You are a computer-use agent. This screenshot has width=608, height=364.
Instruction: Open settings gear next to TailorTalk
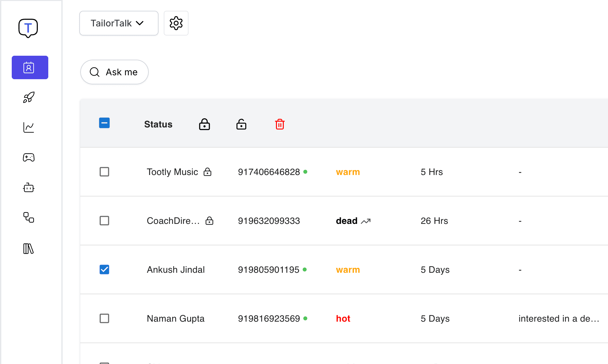[176, 23]
